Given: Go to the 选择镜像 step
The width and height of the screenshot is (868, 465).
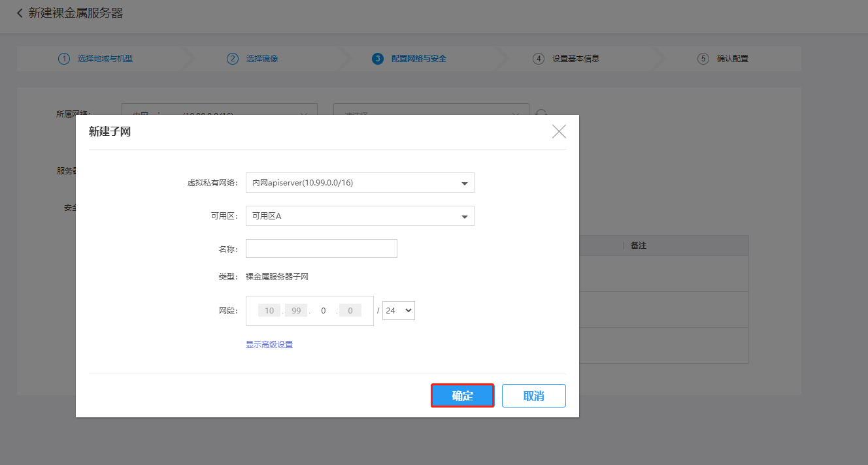Looking at the screenshot, I should pyautogui.click(x=261, y=59).
